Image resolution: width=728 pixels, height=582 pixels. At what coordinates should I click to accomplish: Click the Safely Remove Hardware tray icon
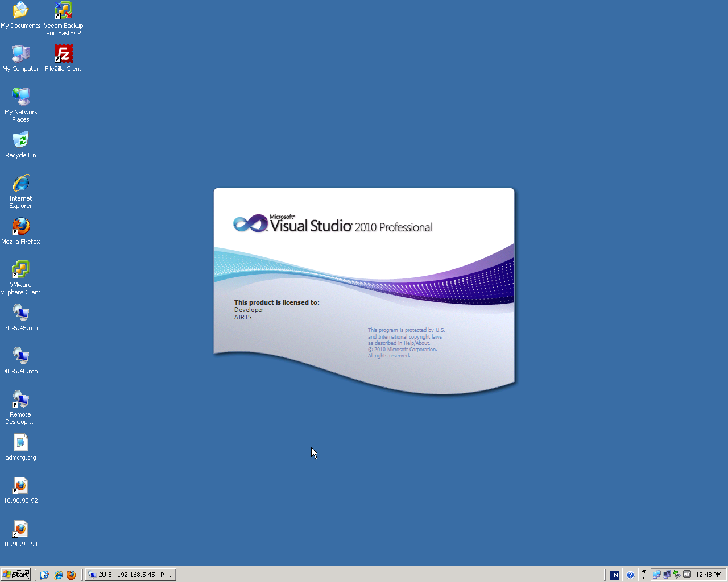point(677,575)
